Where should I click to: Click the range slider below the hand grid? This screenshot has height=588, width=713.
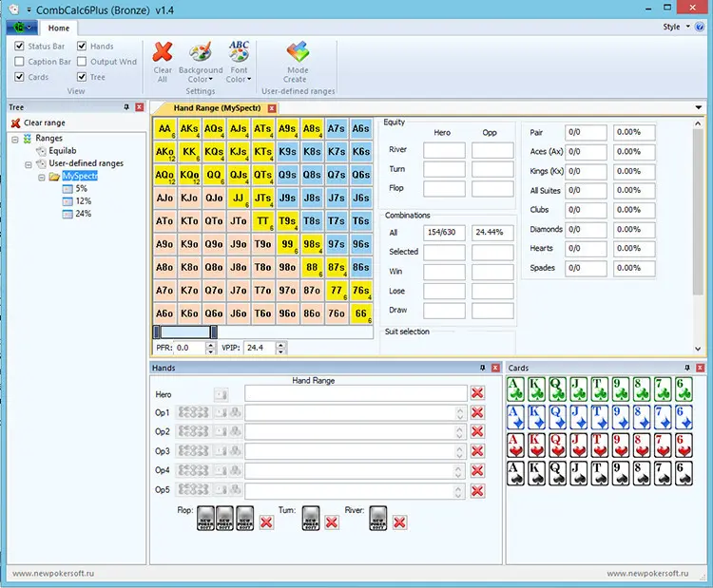184,332
